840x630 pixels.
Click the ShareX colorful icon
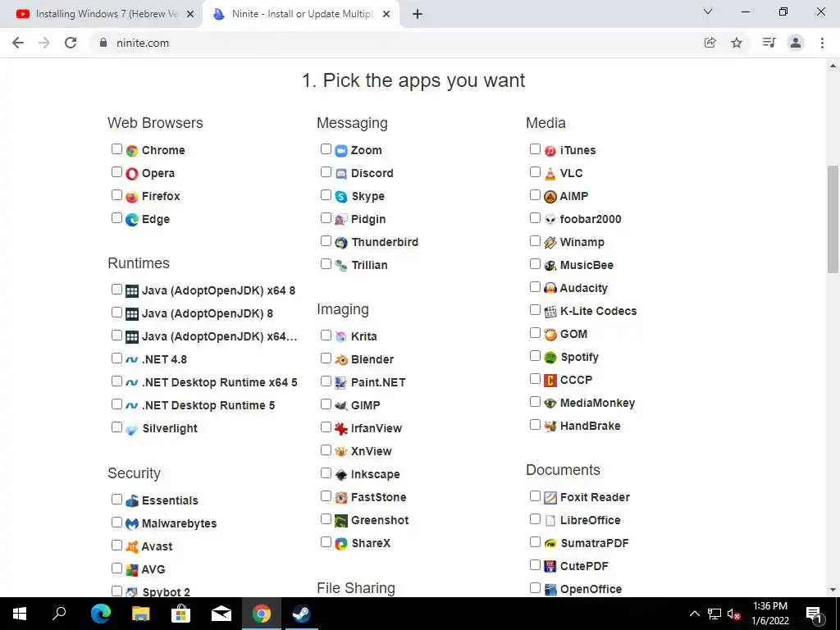tap(341, 544)
